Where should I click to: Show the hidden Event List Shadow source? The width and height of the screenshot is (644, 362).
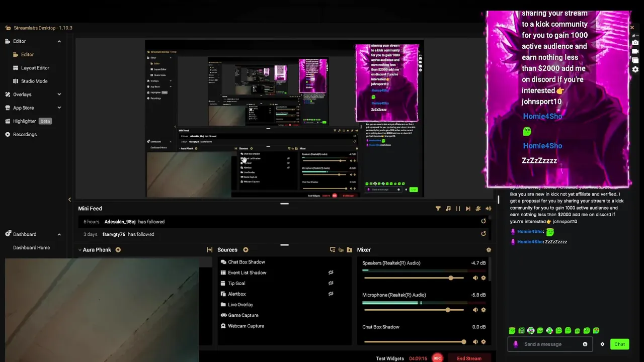coord(331,273)
